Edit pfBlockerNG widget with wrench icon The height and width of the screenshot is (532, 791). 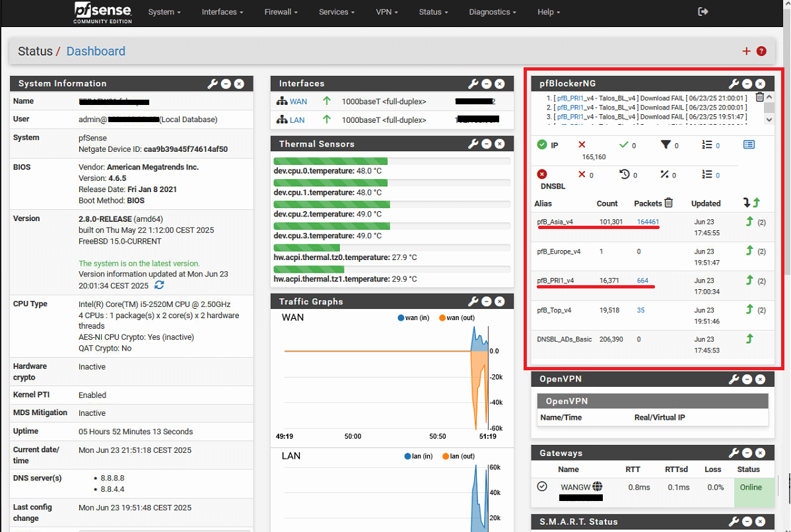pos(734,84)
